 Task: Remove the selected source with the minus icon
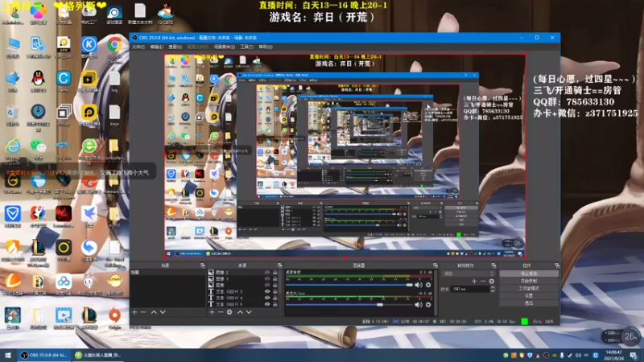[x=221, y=312]
